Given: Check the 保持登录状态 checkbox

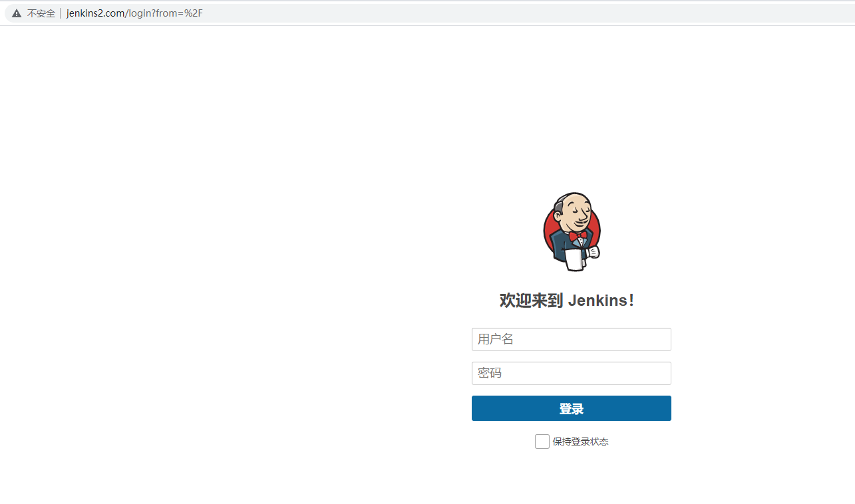Looking at the screenshot, I should pyautogui.click(x=542, y=441).
